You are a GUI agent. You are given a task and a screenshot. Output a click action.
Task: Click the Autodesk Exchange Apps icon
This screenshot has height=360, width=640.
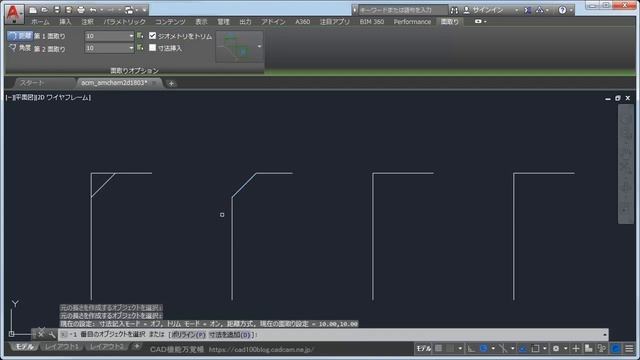click(x=528, y=10)
